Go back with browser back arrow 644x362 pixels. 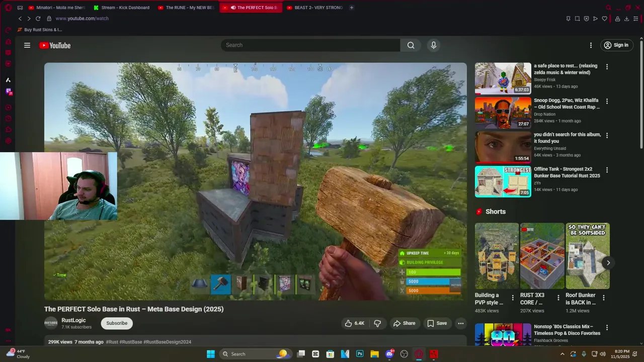[20, 19]
